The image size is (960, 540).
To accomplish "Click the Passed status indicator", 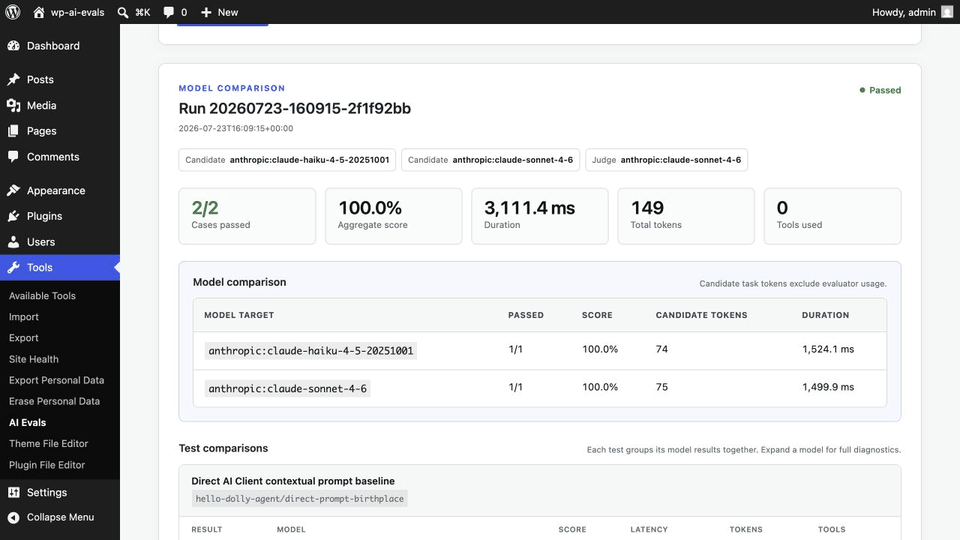I will pos(880,90).
